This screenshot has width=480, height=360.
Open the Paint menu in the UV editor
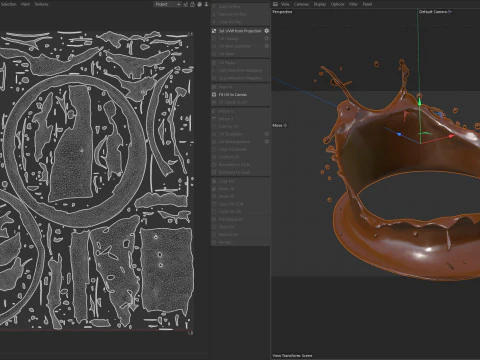(x=26, y=4)
